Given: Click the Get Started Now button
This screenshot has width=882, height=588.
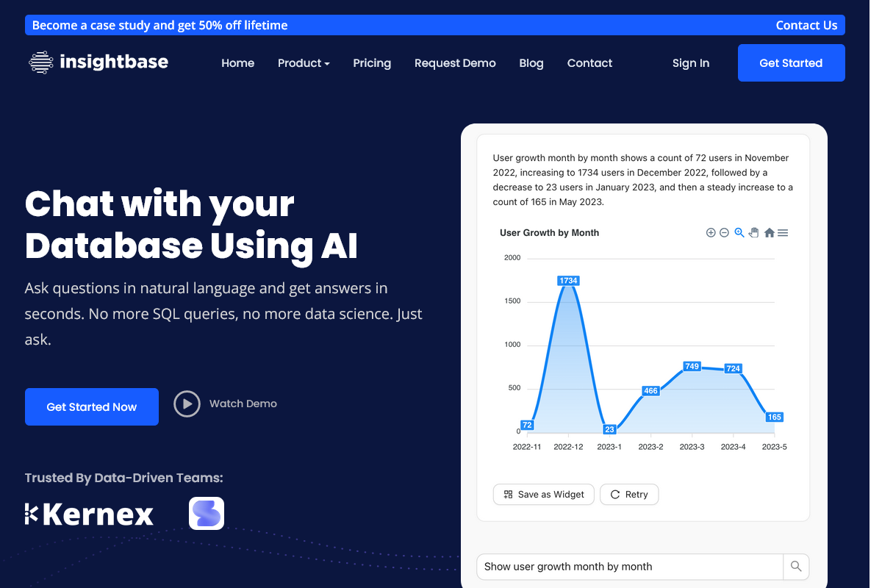Looking at the screenshot, I should pos(91,406).
